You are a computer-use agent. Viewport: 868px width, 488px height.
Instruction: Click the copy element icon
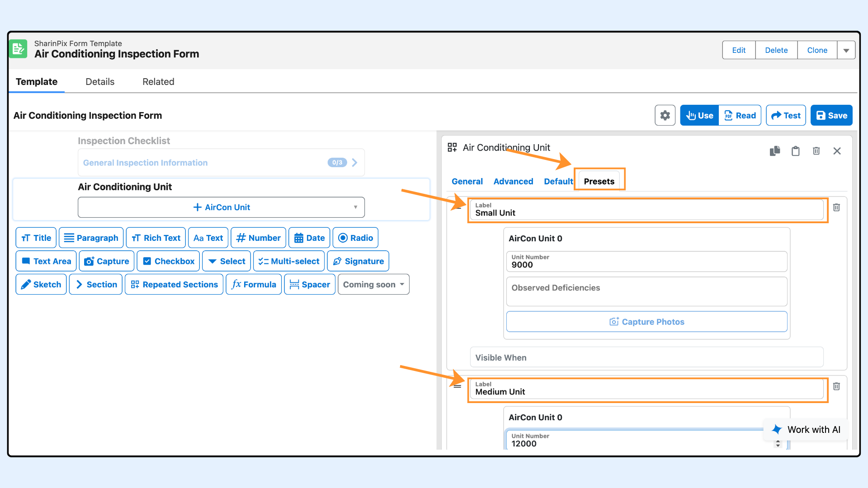775,151
